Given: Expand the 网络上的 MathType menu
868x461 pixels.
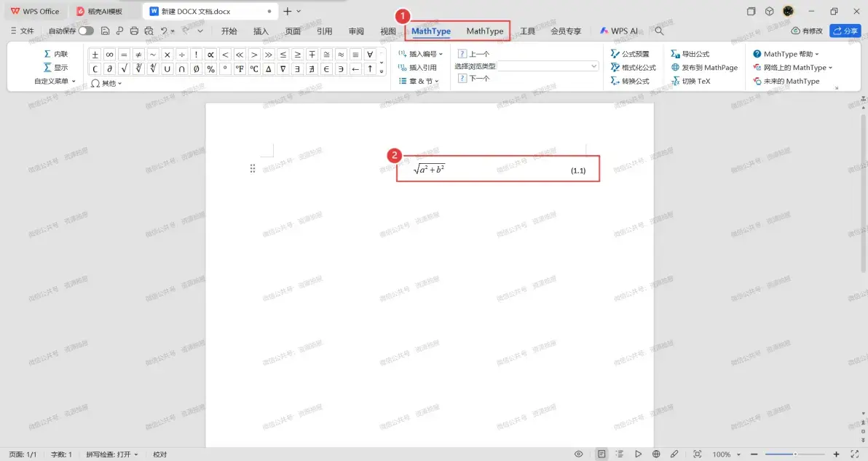Looking at the screenshot, I should (x=792, y=68).
